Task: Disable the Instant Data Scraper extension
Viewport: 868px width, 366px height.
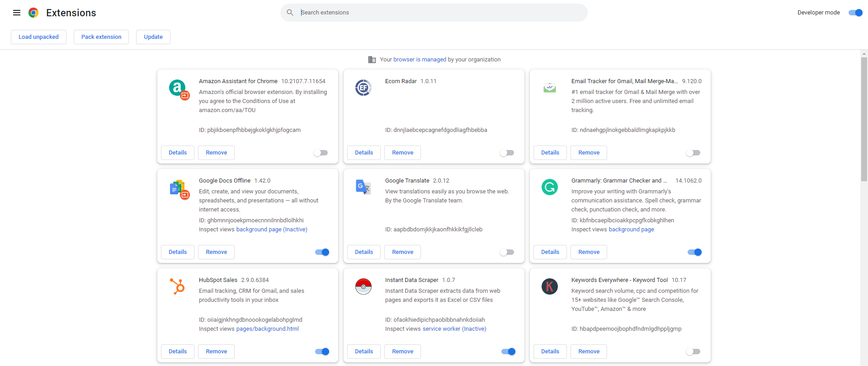Action: click(509, 352)
